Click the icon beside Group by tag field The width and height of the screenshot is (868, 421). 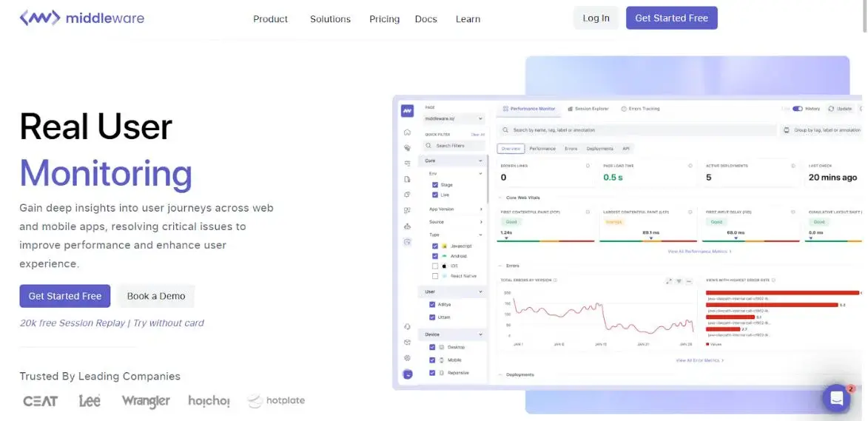pos(787,130)
